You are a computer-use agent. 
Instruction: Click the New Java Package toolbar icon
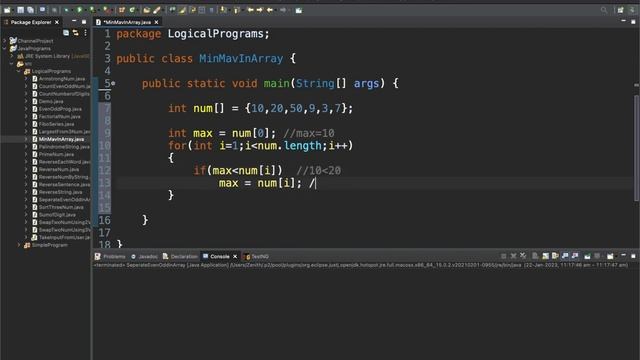coord(122,10)
